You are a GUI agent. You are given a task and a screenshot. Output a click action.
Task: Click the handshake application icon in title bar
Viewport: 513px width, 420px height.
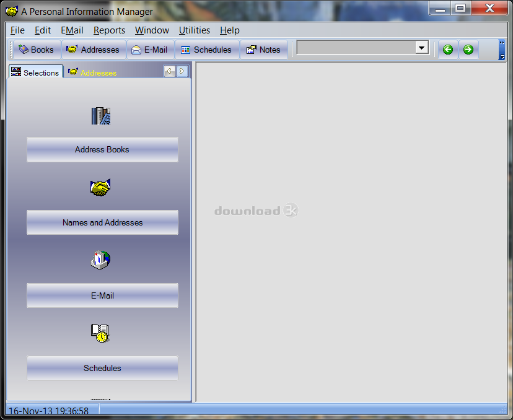tap(12, 11)
